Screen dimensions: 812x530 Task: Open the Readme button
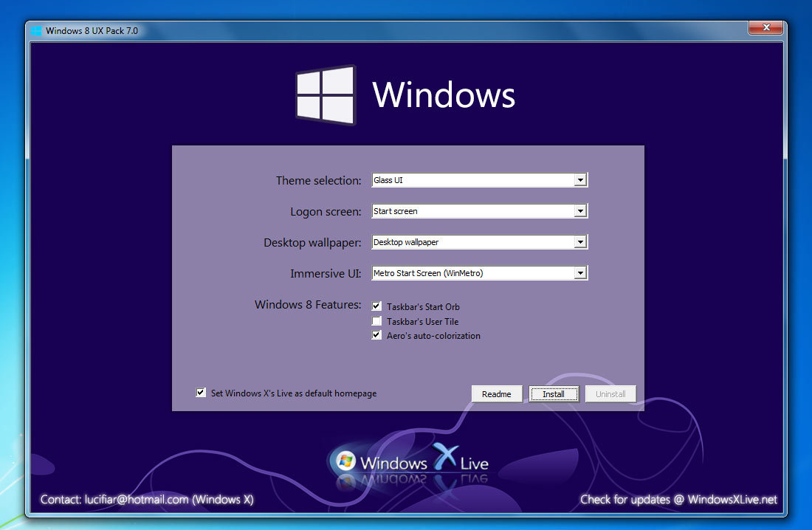[497, 393]
